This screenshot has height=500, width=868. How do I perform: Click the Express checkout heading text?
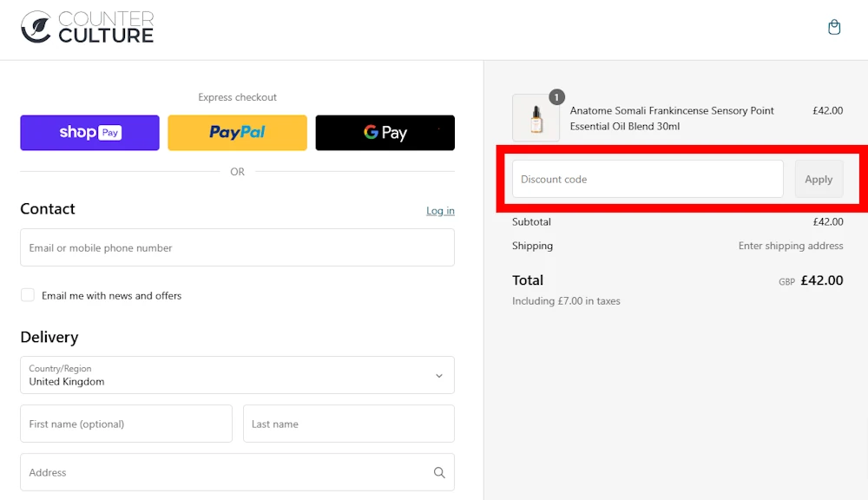coord(238,97)
